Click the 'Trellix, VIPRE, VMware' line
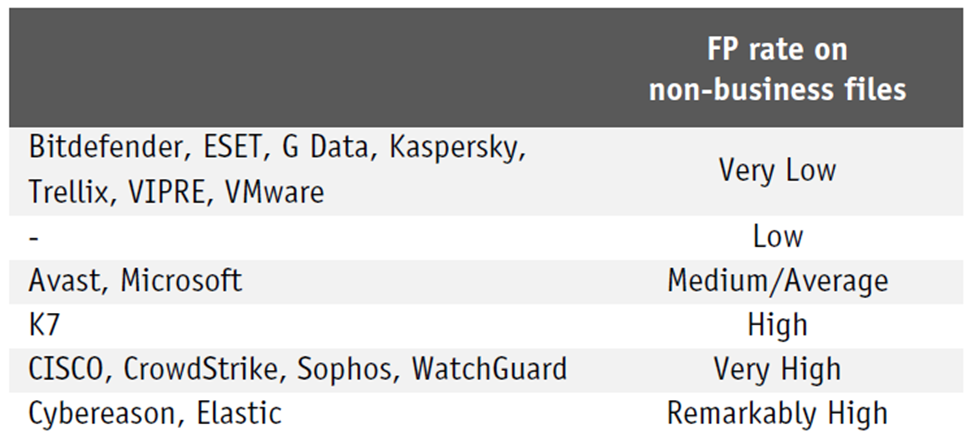The height and width of the screenshot is (442, 975). coord(176,192)
